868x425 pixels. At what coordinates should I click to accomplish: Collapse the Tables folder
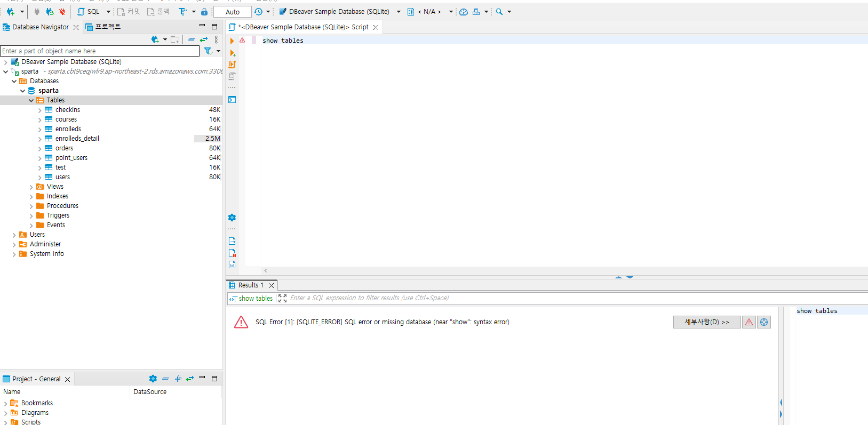click(31, 101)
